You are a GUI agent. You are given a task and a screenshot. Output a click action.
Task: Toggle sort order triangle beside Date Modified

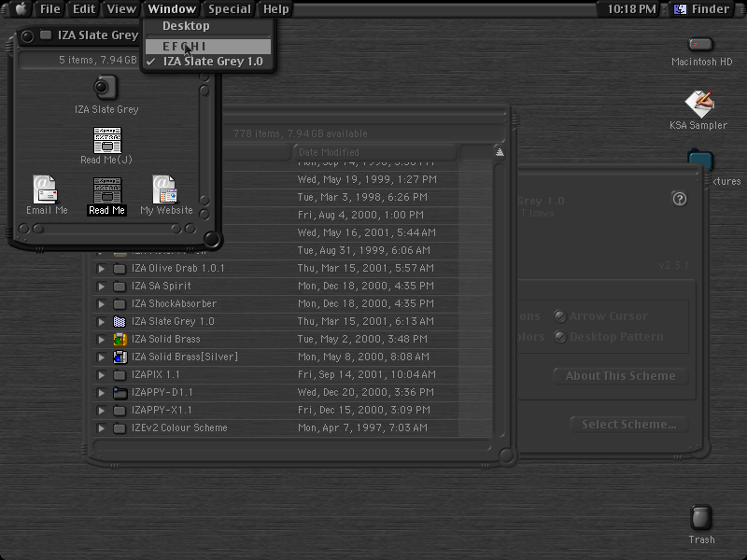point(500,152)
